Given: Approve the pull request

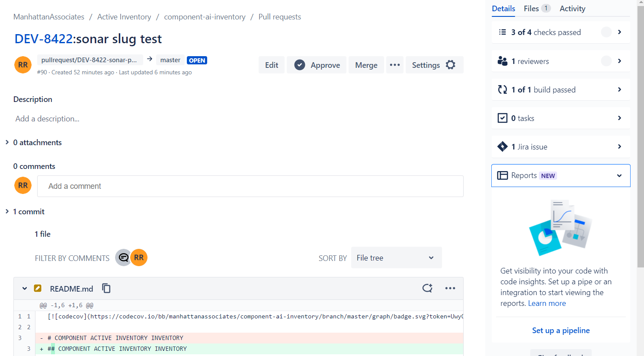Looking at the screenshot, I should click(x=317, y=65).
